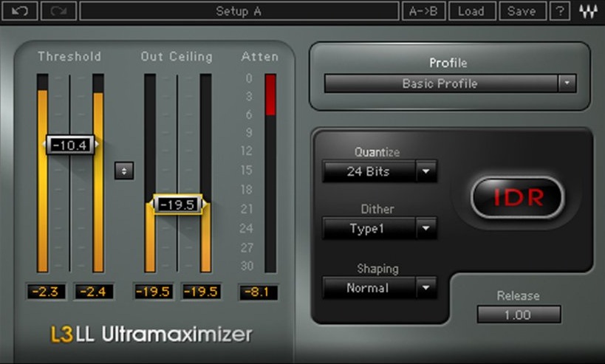This screenshot has width=605, height=364.
Task: Click the Out Ceiling label
Action: click(x=177, y=57)
